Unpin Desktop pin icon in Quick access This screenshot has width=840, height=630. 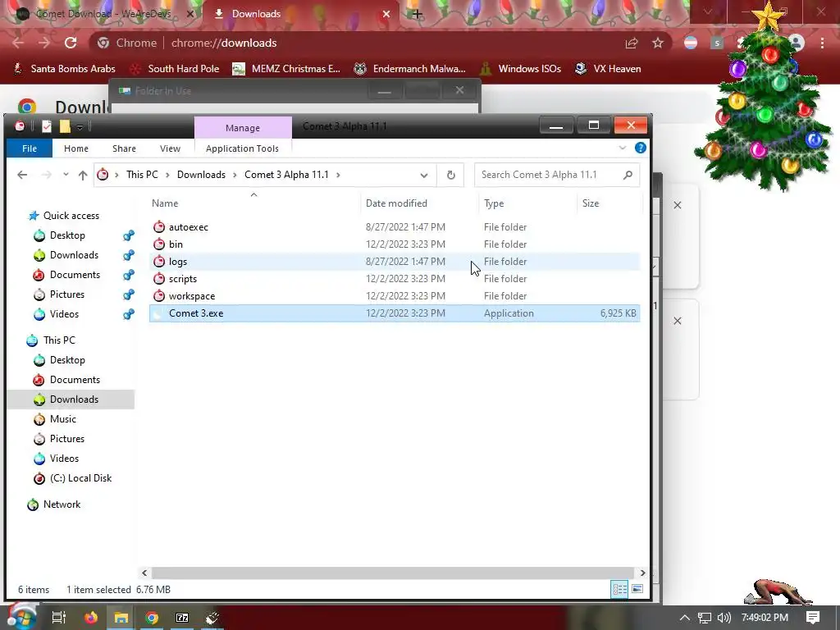[x=129, y=235]
